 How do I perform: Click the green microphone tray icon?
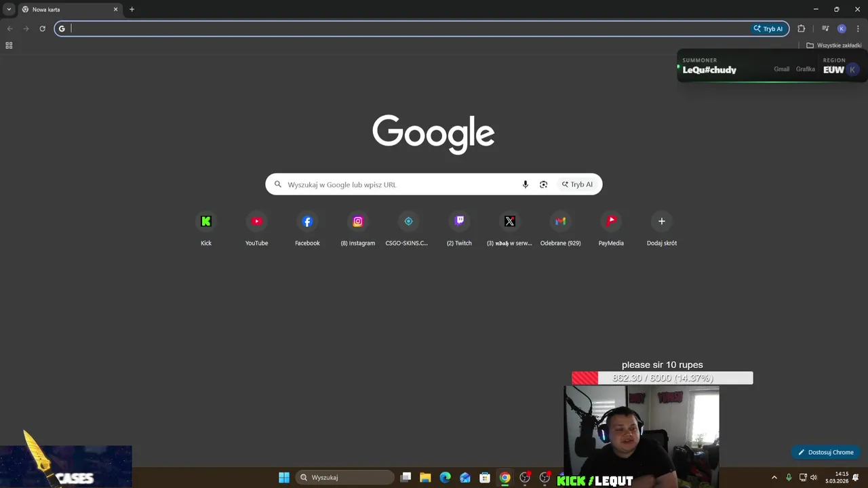[789, 477]
